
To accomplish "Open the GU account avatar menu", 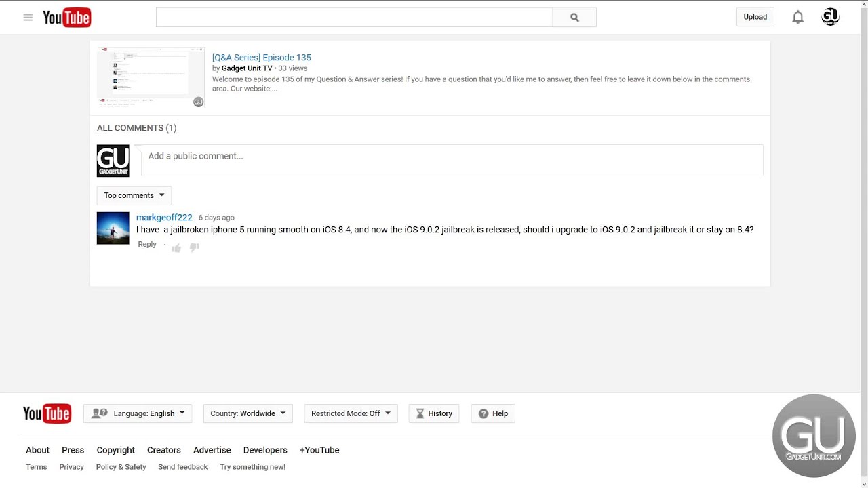I will (x=830, y=17).
